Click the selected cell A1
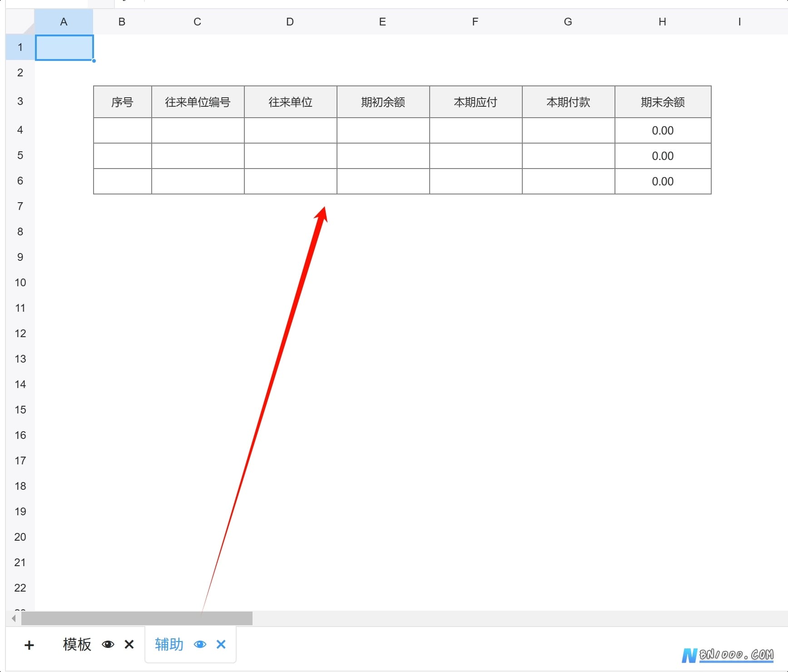The image size is (788, 672). point(64,47)
